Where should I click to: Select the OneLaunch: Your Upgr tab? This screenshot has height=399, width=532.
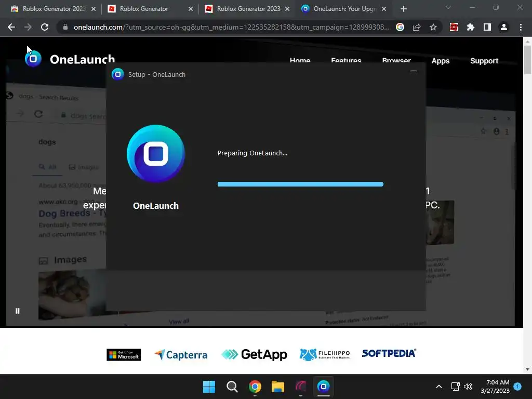[x=344, y=9]
